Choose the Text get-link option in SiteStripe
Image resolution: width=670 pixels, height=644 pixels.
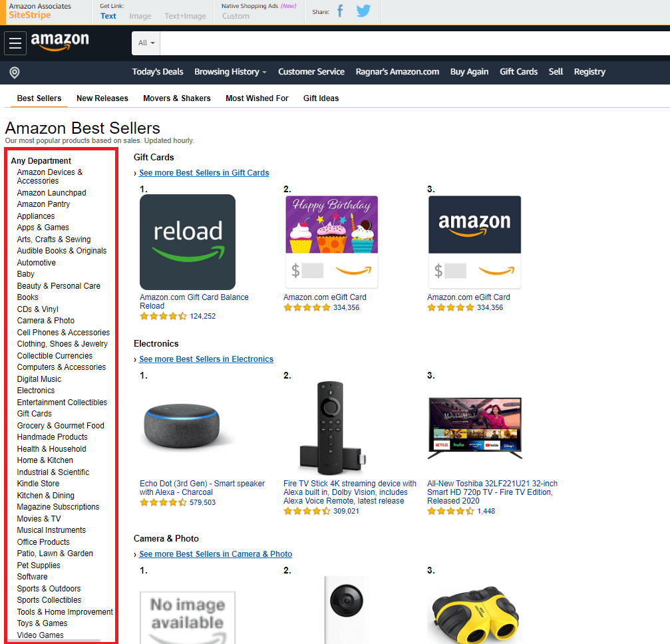point(108,16)
